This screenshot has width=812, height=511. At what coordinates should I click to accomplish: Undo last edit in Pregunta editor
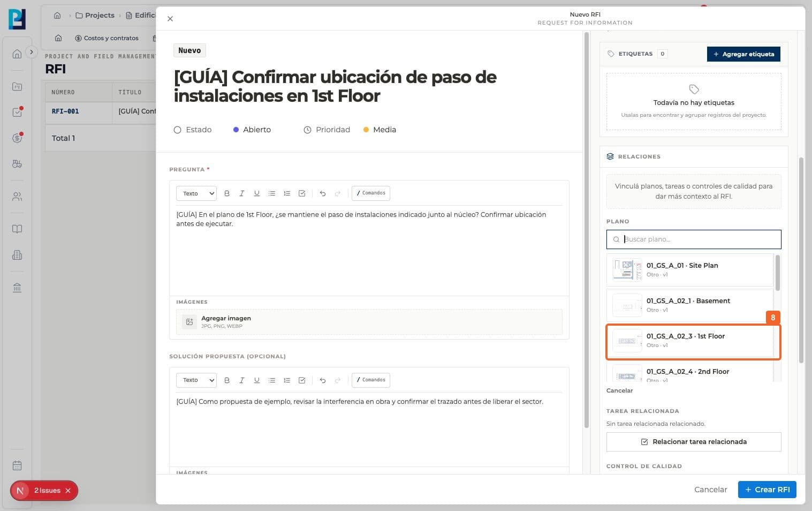323,193
